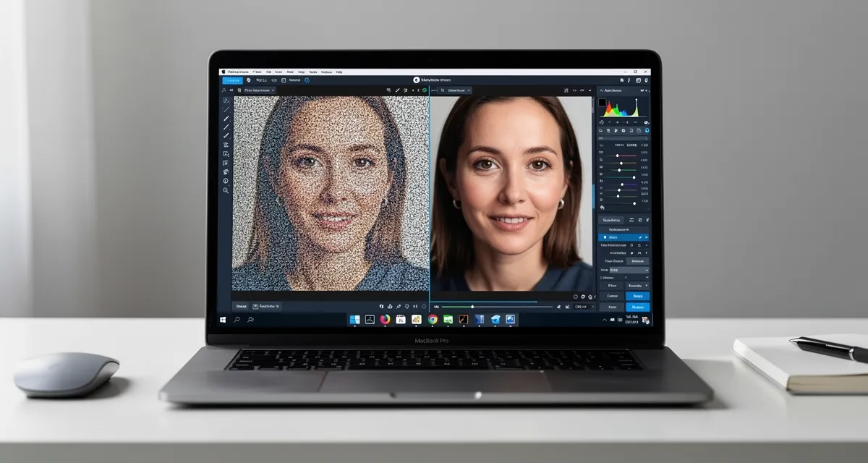Open Firefox from the taskbar

(x=385, y=319)
